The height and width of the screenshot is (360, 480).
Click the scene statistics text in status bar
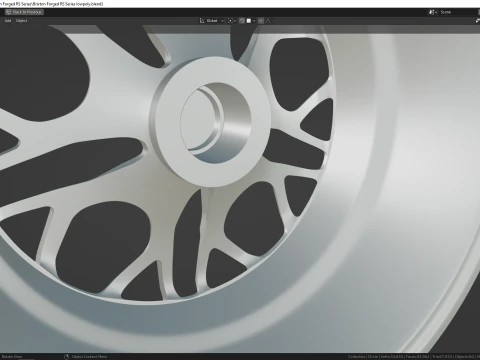[x=413, y=357]
